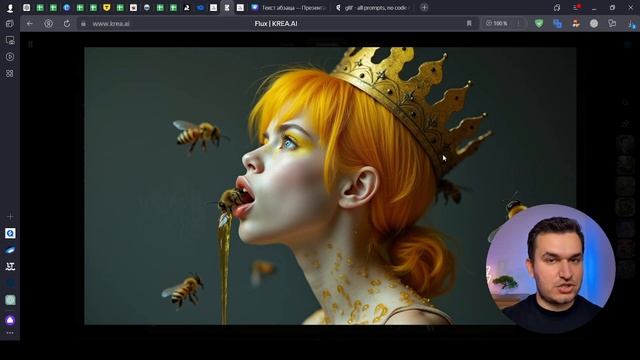Open the sidebar three-dots more menu

point(10,333)
